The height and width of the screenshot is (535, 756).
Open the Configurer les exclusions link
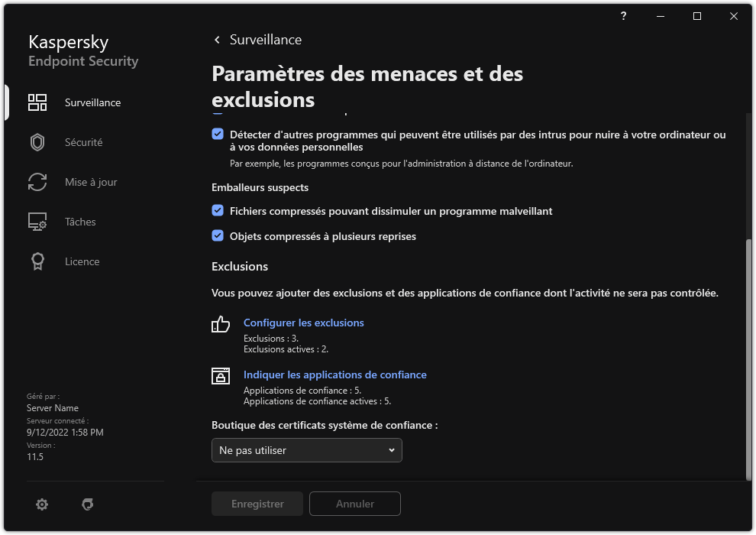coord(303,323)
